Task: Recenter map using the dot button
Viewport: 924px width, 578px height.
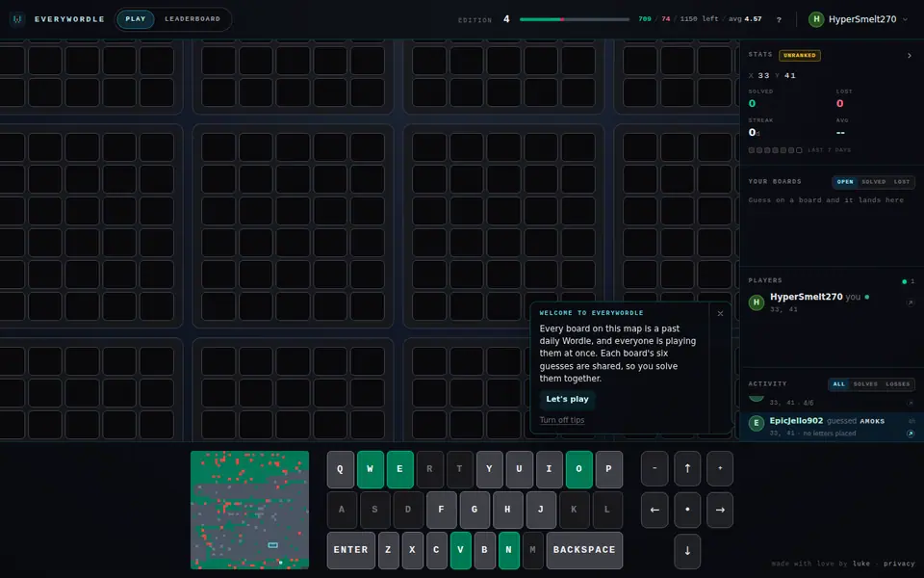Action: 687,510
